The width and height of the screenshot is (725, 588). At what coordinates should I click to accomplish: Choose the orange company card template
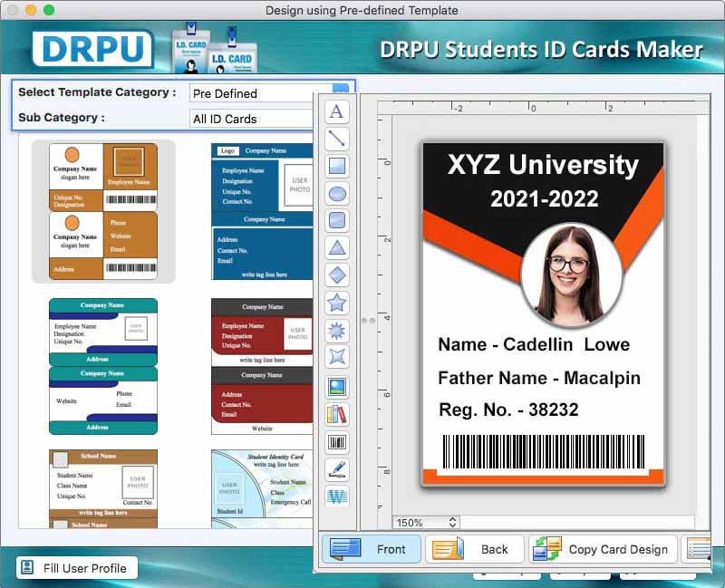[103, 211]
